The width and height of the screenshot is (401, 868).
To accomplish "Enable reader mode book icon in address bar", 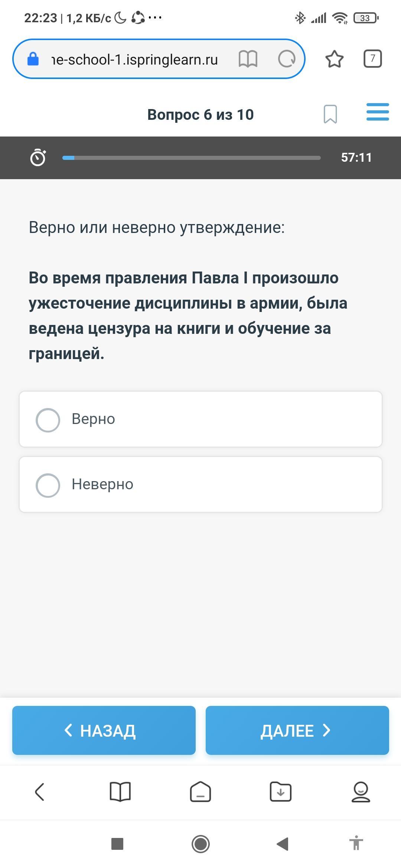I will 248,59.
